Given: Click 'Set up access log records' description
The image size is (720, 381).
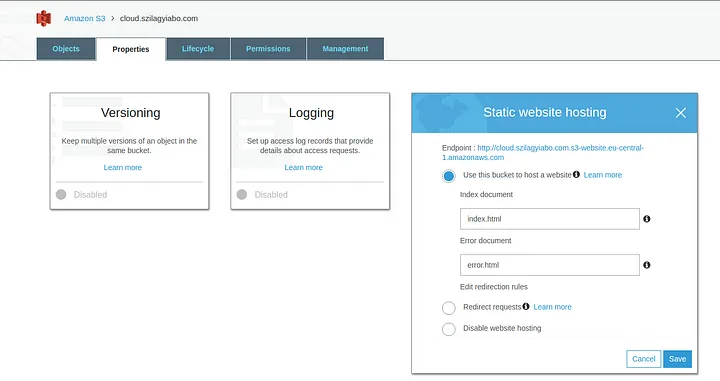Looking at the screenshot, I should [x=310, y=146].
